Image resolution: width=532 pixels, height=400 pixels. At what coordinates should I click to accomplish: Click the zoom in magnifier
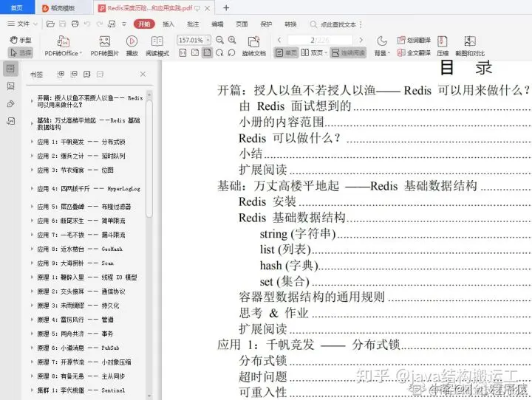[x=232, y=40]
